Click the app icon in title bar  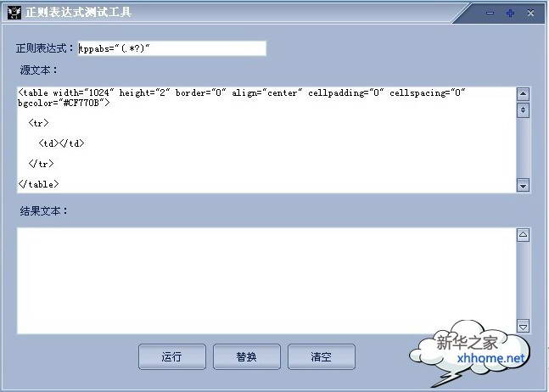coord(14,13)
